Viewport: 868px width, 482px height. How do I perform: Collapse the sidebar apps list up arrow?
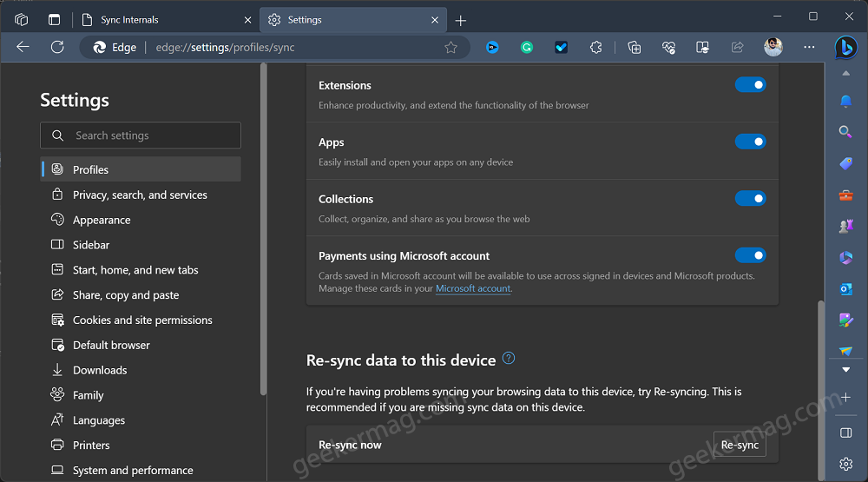(845, 73)
